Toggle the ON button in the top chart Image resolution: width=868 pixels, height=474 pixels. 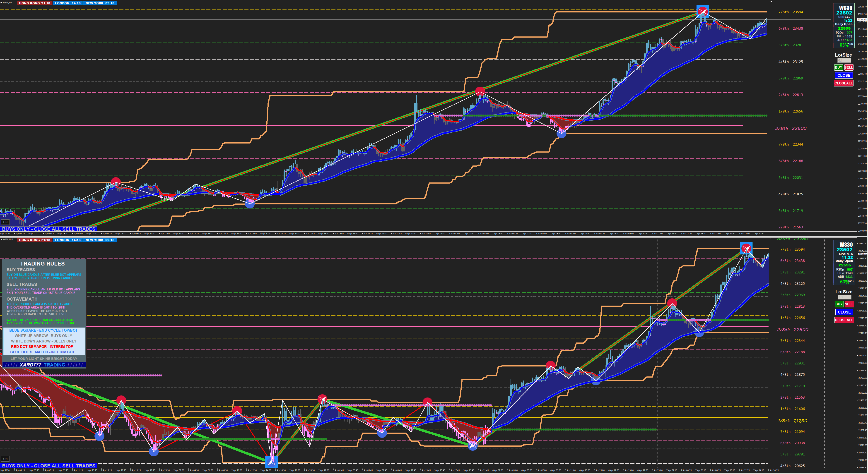click(5, 222)
